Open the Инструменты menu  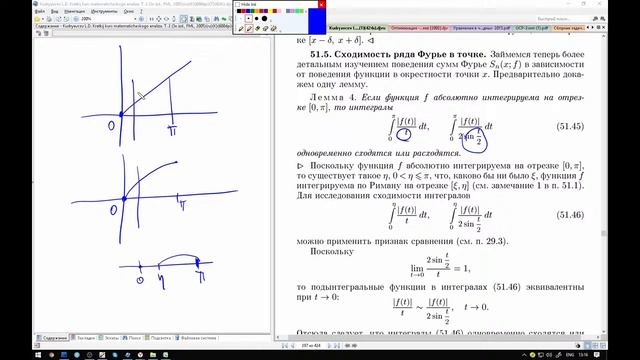point(104,11)
